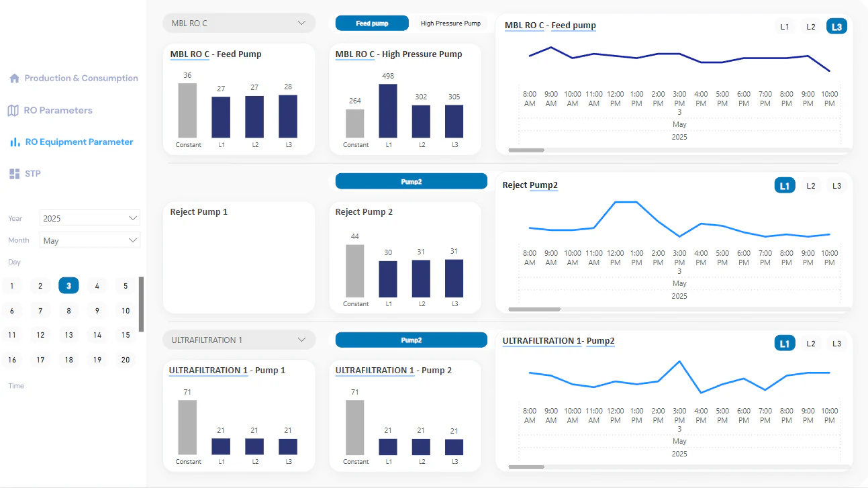Pick day 10 in the day selector
The image size is (868, 488).
coord(126,311)
